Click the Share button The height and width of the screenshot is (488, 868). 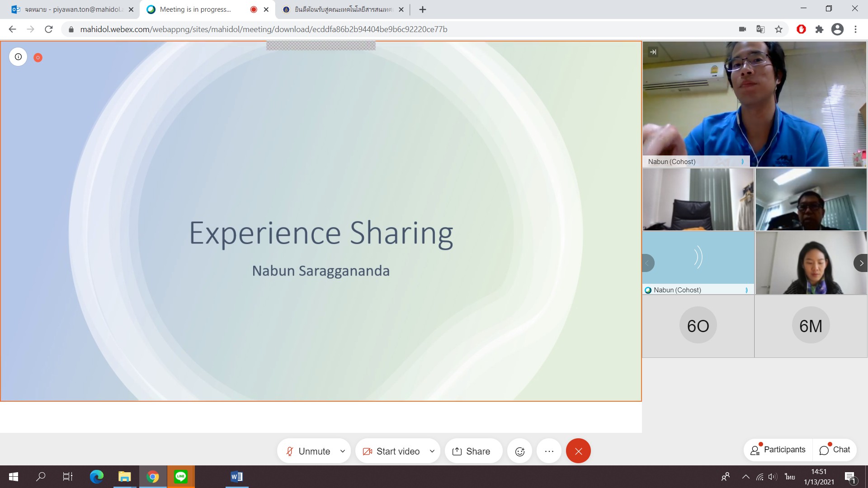point(472,451)
